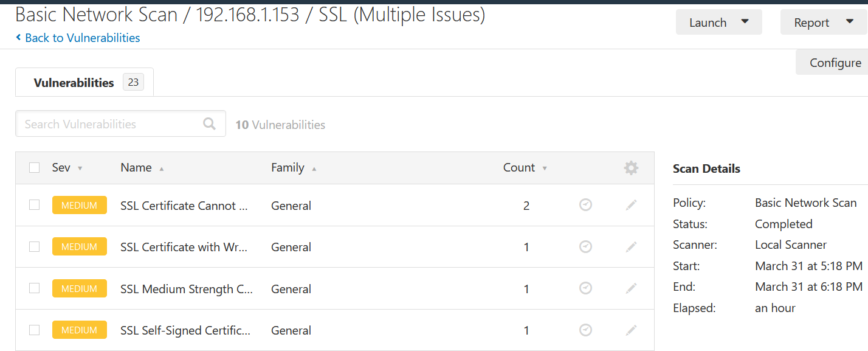Viewport: 868px width, 351px height.
Task: Expand the Report dropdown menu
Action: [x=824, y=23]
